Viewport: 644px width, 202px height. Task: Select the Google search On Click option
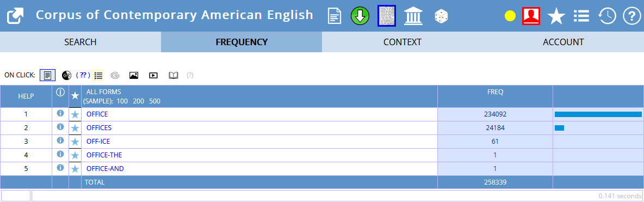(115, 75)
